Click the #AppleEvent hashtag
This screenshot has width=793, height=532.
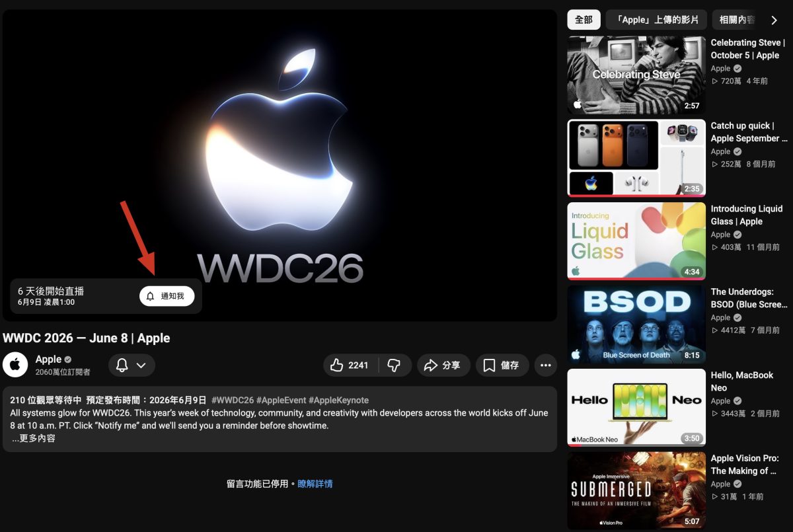(281, 400)
